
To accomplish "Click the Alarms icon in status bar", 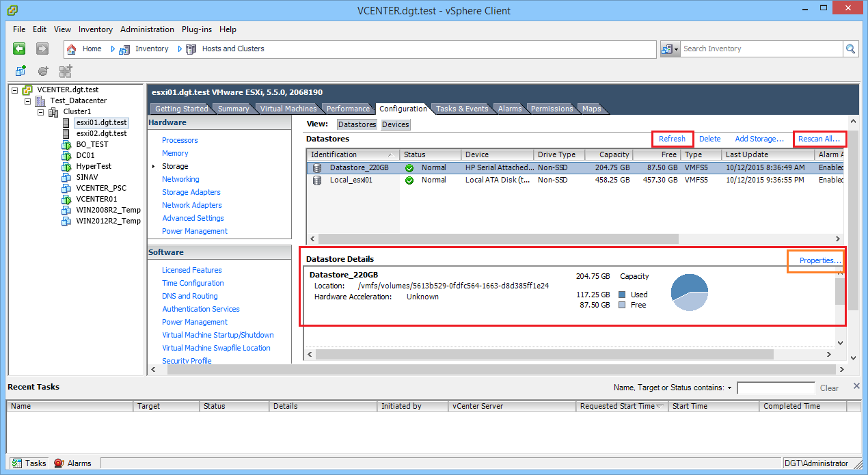I will coord(59,463).
